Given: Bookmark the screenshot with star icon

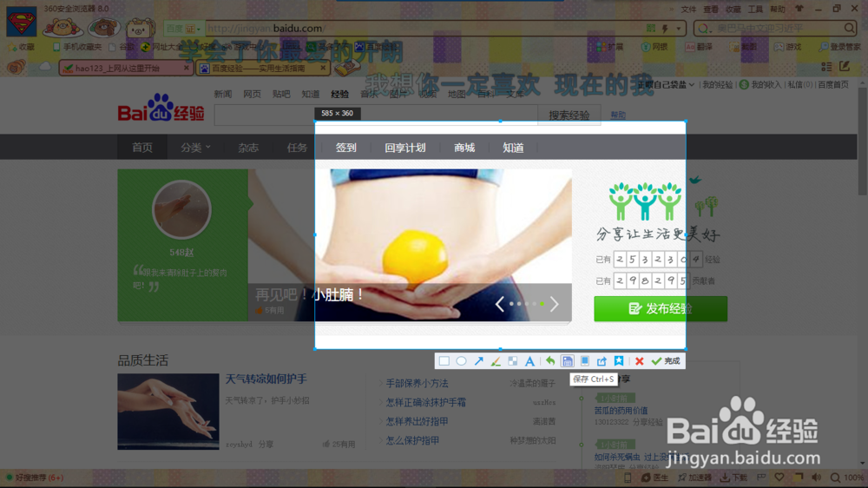Looking at the screenshot, I should 619,361.
